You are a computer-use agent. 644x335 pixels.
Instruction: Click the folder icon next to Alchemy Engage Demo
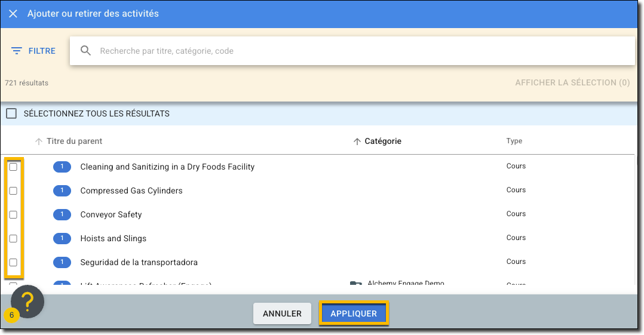(356, 284)
